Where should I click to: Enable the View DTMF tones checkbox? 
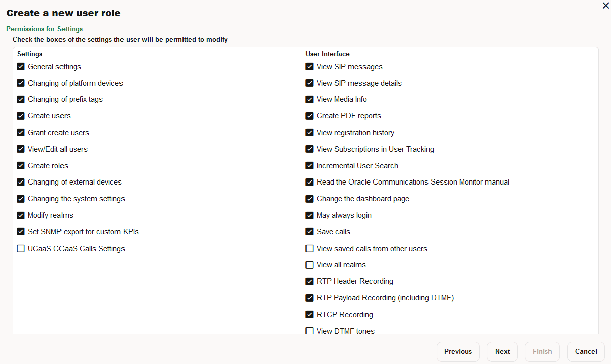[309, 331]
